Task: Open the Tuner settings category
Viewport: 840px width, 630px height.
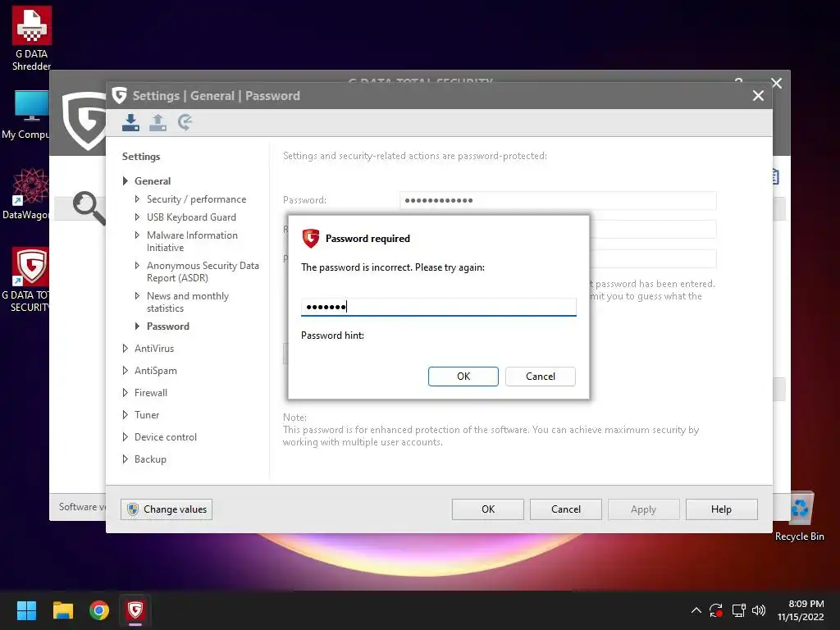Action: [x=147, y=414]
